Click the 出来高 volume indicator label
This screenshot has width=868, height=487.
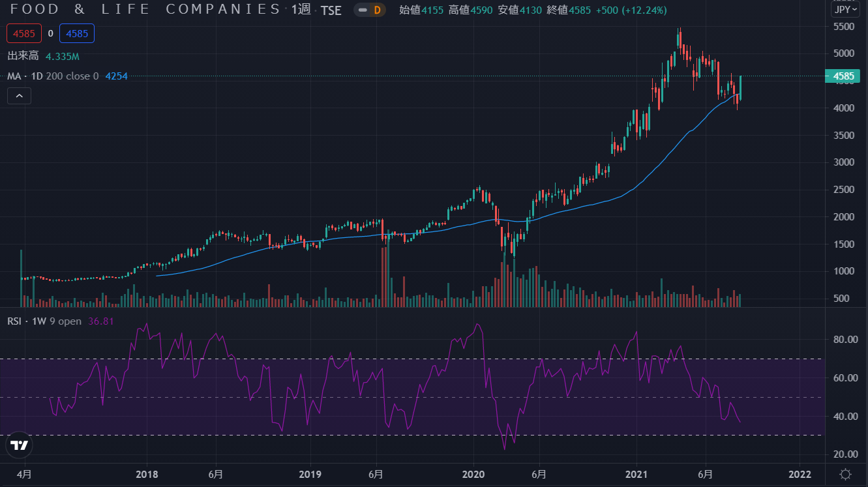click(23, 57)
